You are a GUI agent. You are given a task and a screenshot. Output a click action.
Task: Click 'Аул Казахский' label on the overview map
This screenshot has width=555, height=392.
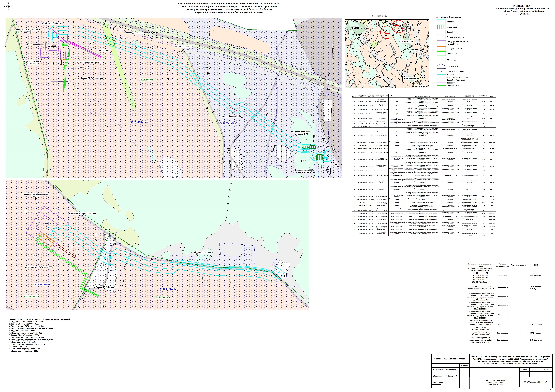tap(410, 79)
